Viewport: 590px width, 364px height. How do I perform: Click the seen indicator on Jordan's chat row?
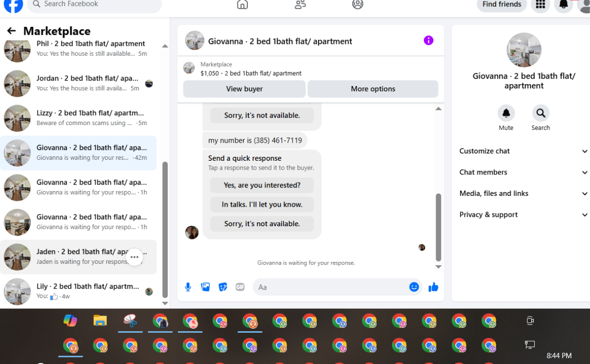point(149,84)
